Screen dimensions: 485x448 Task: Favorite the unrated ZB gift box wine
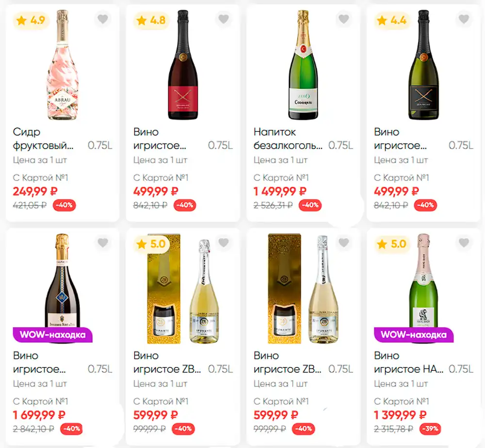click(x=343, y=243)
